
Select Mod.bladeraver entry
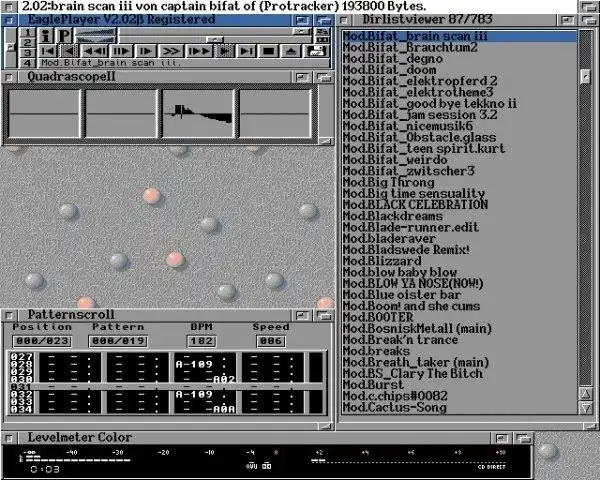coord(459,238)
